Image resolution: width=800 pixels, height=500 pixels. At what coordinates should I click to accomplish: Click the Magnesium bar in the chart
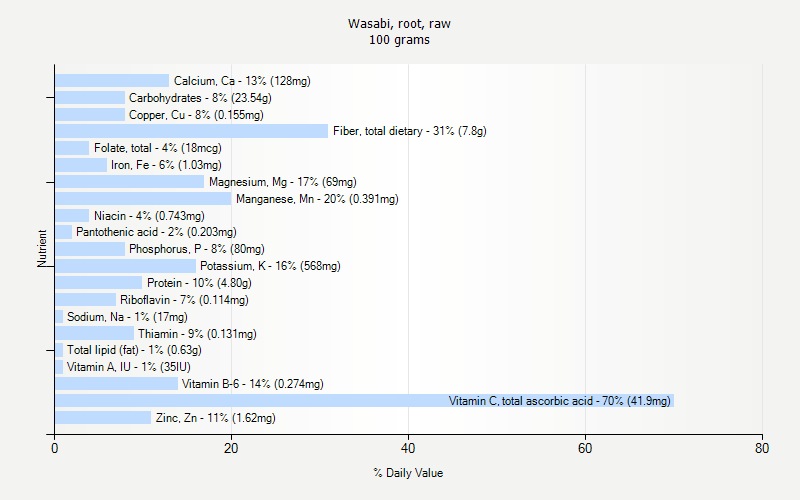[130, 182]
